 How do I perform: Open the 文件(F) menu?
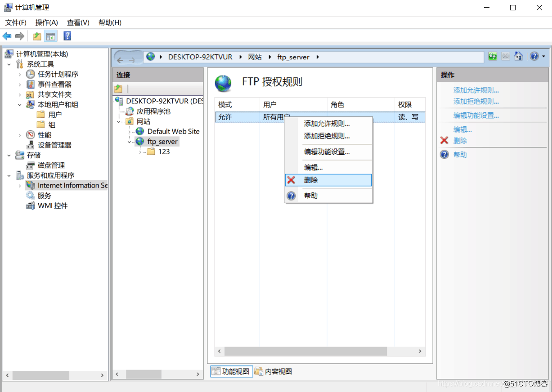click(16, 22)
